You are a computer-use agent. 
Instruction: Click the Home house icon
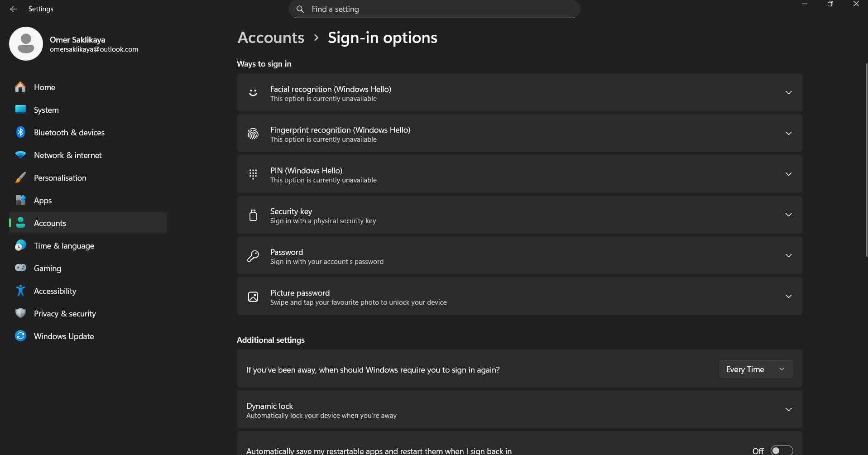point(20,87)
